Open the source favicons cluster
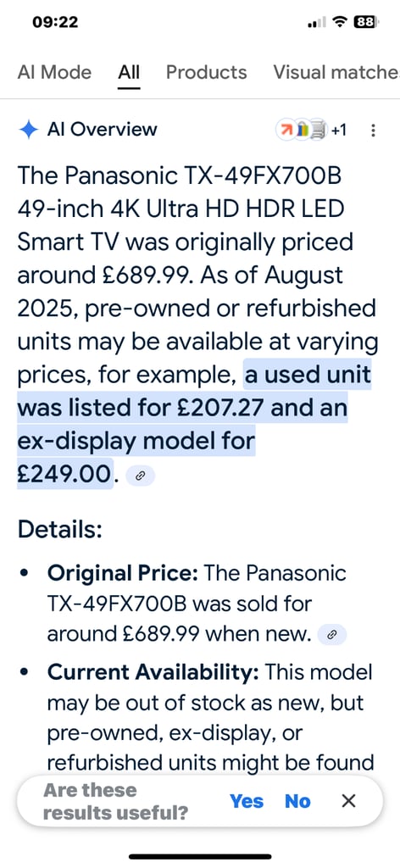The image size is (400, 868). click(x=302, y=130)
